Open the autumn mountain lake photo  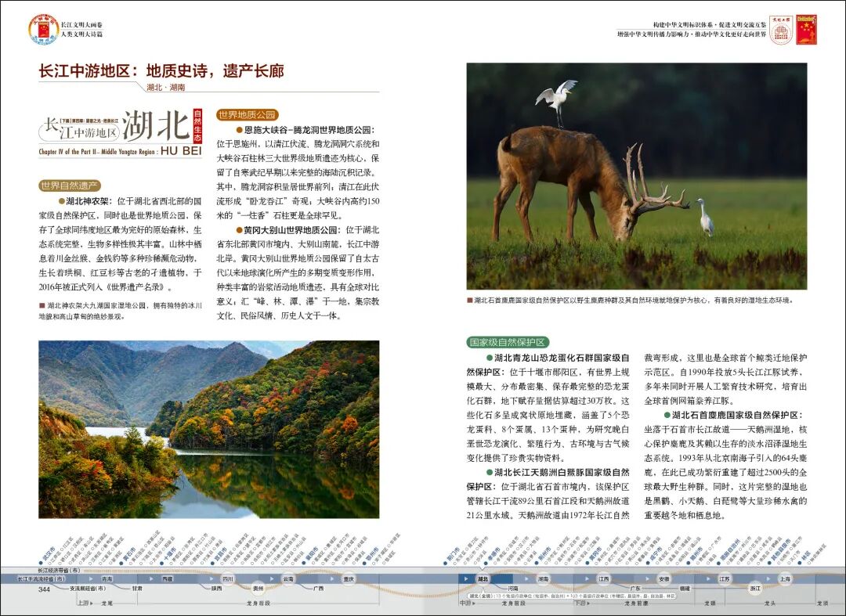[209, 430]
